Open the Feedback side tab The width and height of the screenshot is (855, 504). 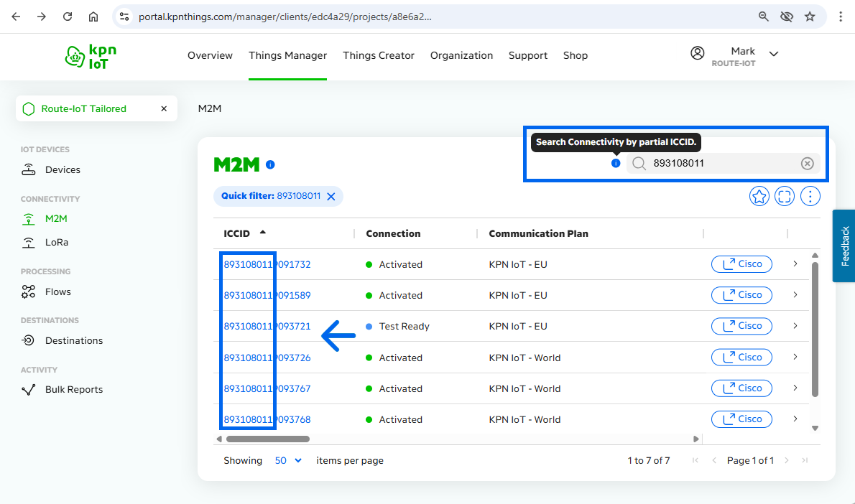point(844,246)
